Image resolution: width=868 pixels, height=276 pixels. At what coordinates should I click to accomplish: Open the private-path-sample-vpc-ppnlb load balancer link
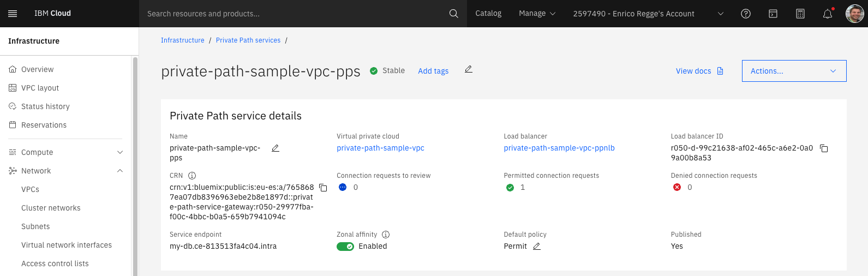(x=559, y=148)
